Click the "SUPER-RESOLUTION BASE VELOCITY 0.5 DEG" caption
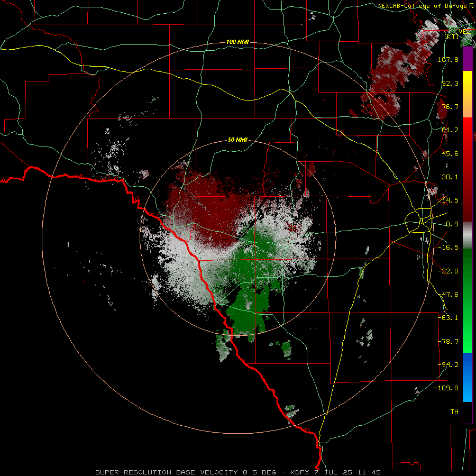The image size is (476, 476). click(x=186, y=472)
